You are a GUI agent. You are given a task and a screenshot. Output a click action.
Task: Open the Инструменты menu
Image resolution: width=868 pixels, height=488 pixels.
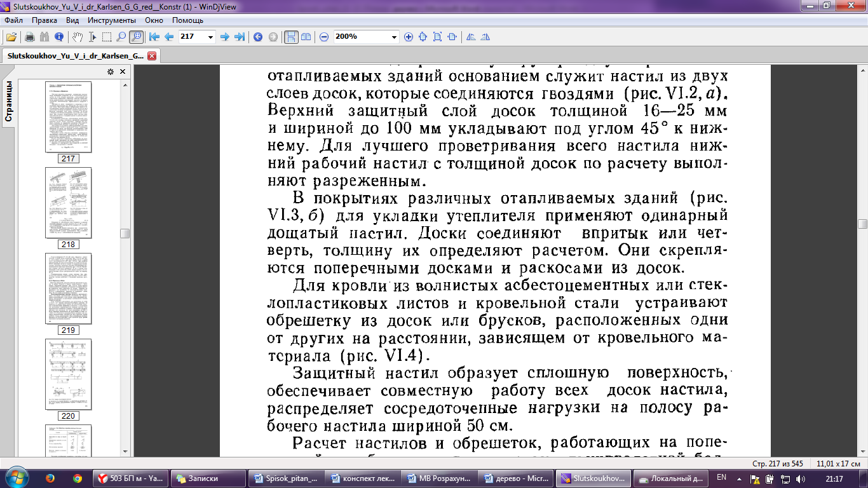point(112,20)
